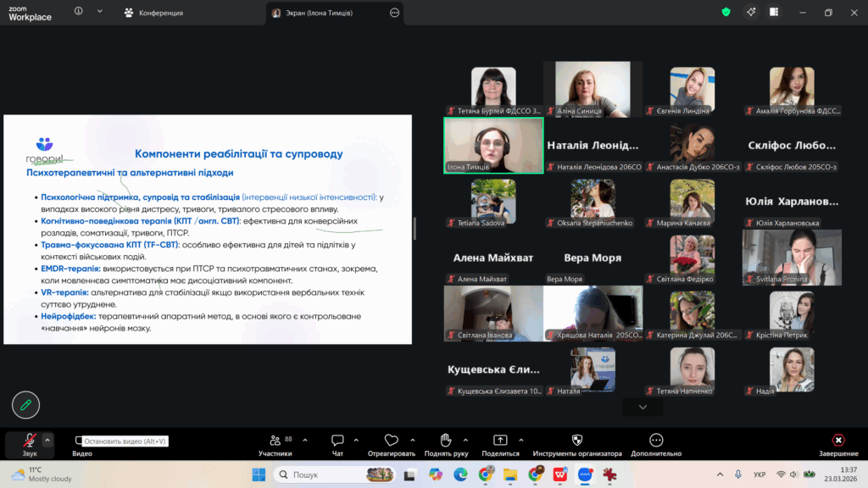Expand audio options arrow next to Звук
The image size is (868, 488).
pyautogui.click(x=48, y=440)
